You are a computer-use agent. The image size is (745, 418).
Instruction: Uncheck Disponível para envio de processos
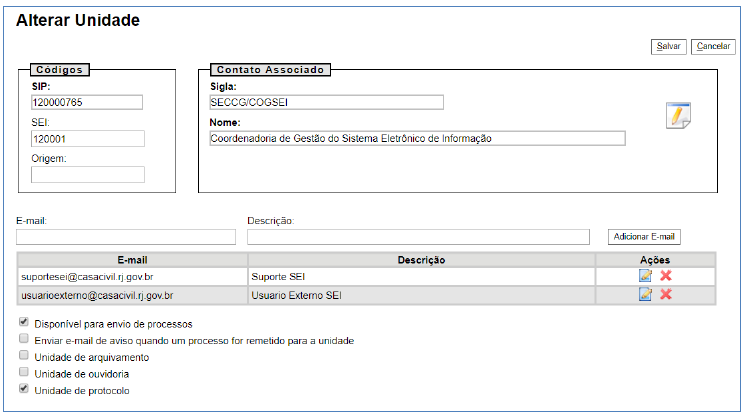pyautogui.click(x=23, y=324)
